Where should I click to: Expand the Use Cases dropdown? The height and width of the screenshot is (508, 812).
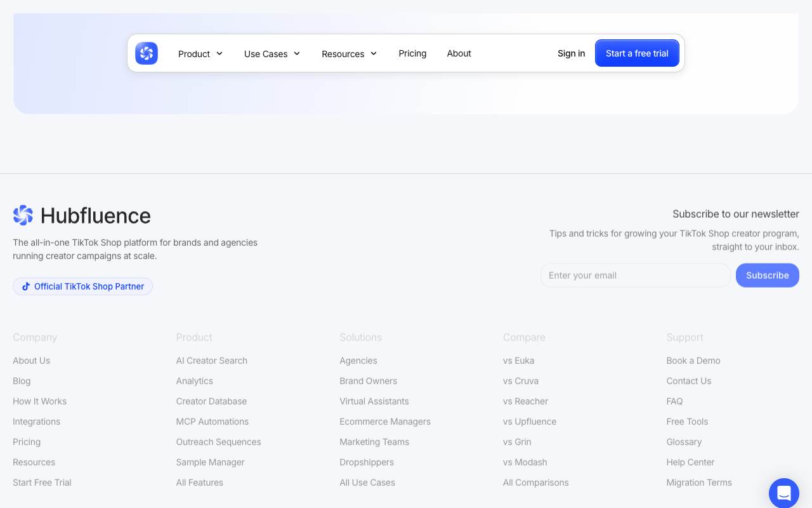272,54
